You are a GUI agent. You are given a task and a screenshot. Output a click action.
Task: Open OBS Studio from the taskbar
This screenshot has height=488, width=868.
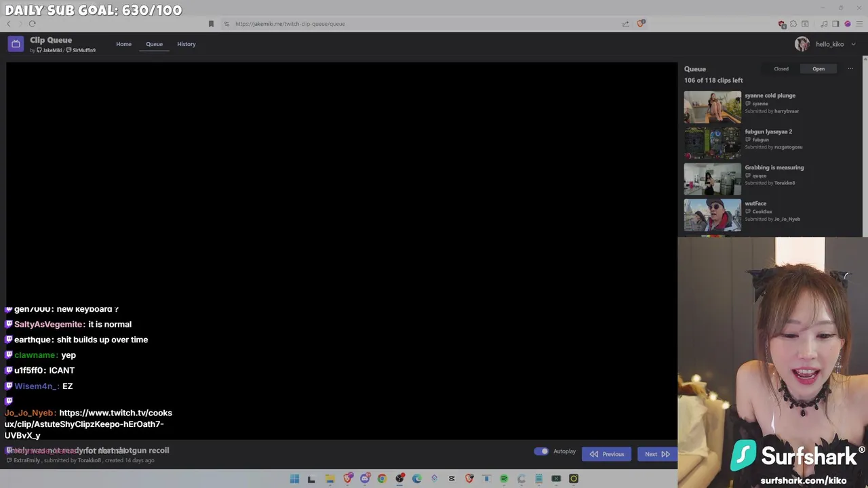pyautogui.click(x=399, y=479)
